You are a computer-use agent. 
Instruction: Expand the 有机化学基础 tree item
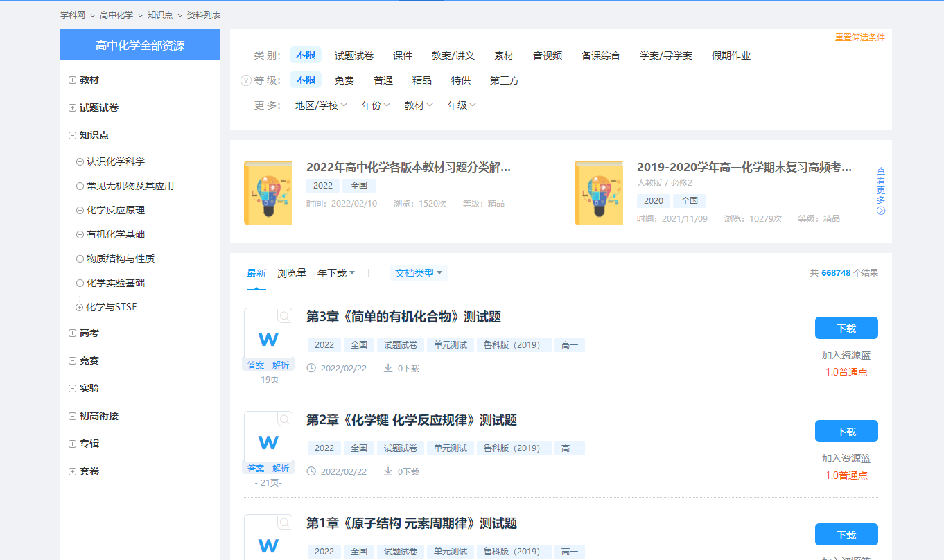click(80, 234)
